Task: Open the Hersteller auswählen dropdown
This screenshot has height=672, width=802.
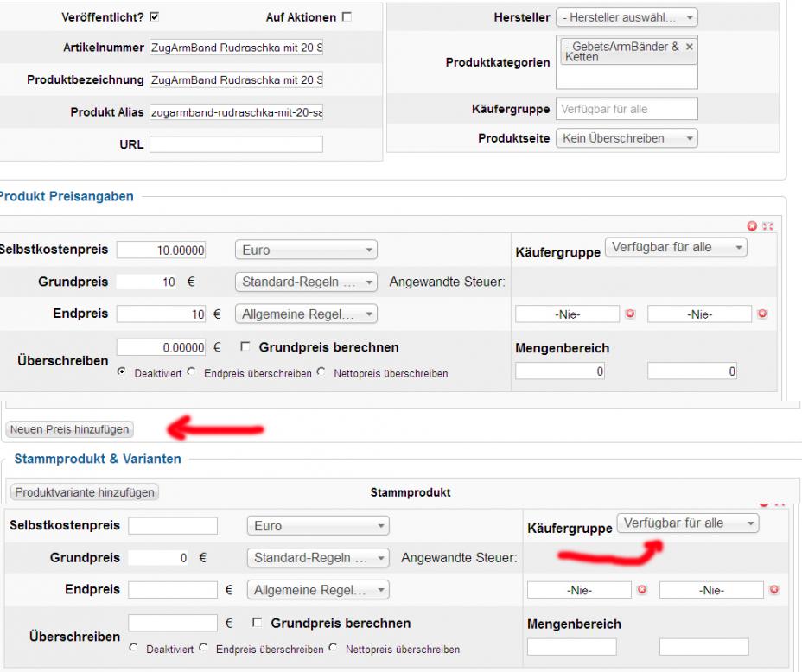Action: pyautogui.click(x=627, y=17)
